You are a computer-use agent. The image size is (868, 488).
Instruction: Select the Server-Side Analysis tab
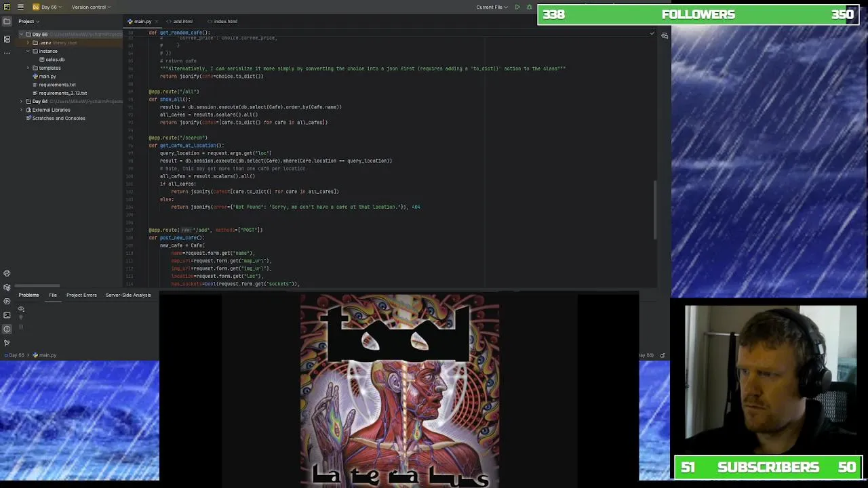(128, 295)
